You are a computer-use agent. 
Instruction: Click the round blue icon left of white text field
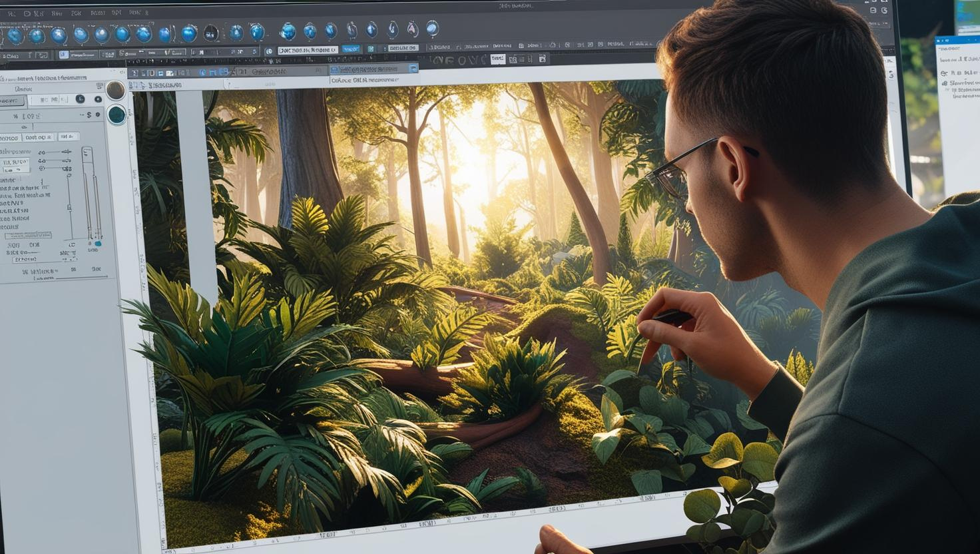tap(269, 51)
